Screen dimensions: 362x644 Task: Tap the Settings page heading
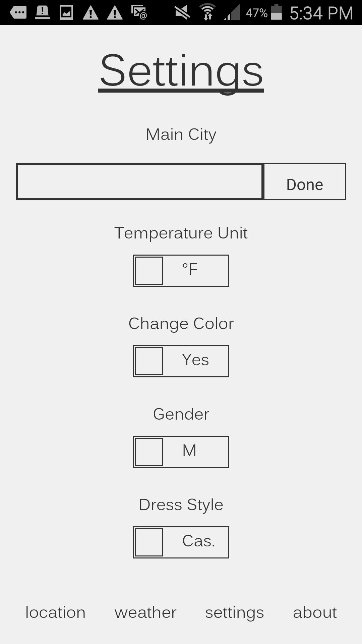pos(181,71)
